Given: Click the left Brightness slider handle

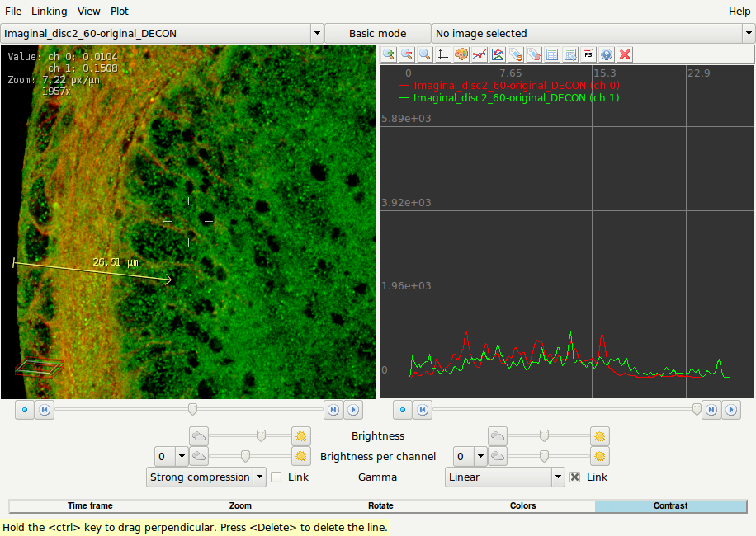Looking at the screenshot, I should (261, 435).
